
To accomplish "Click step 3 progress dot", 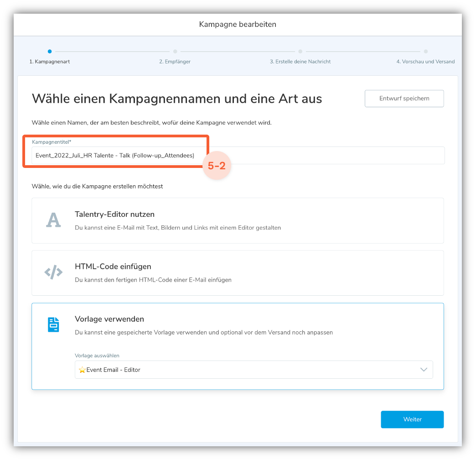I will coord(300,52).
